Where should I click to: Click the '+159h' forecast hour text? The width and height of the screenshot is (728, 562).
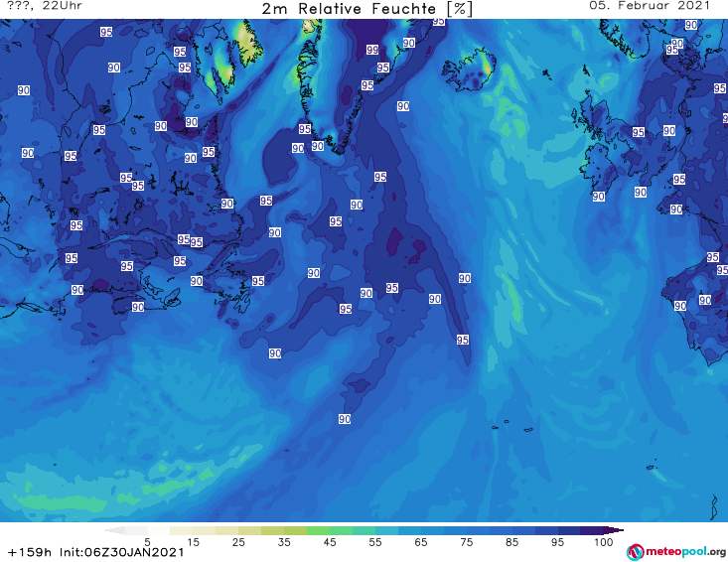click(30, 552)
